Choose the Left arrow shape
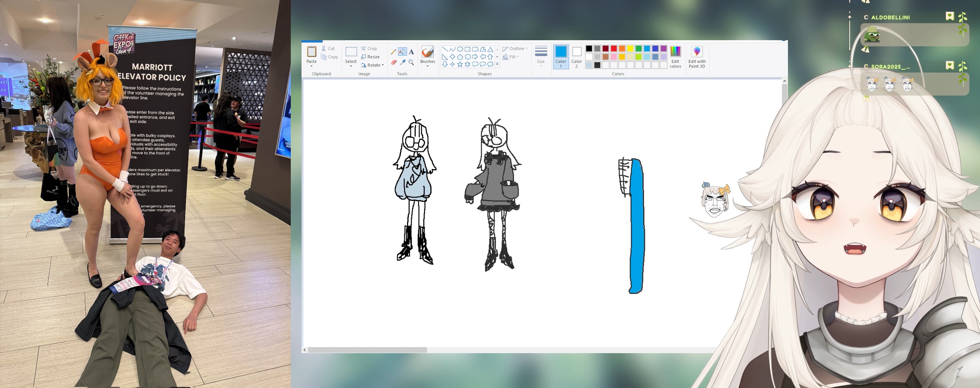 point(482,57)
